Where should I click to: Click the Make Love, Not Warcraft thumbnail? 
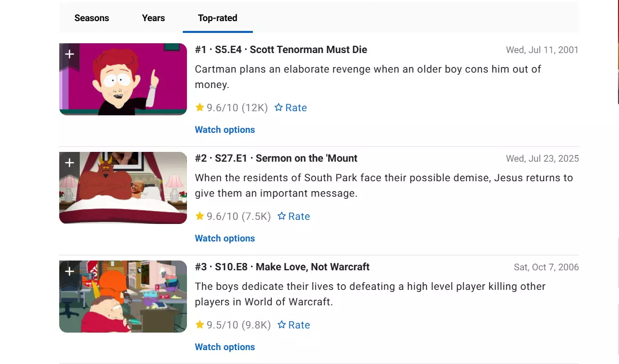(x=123, y=297)
